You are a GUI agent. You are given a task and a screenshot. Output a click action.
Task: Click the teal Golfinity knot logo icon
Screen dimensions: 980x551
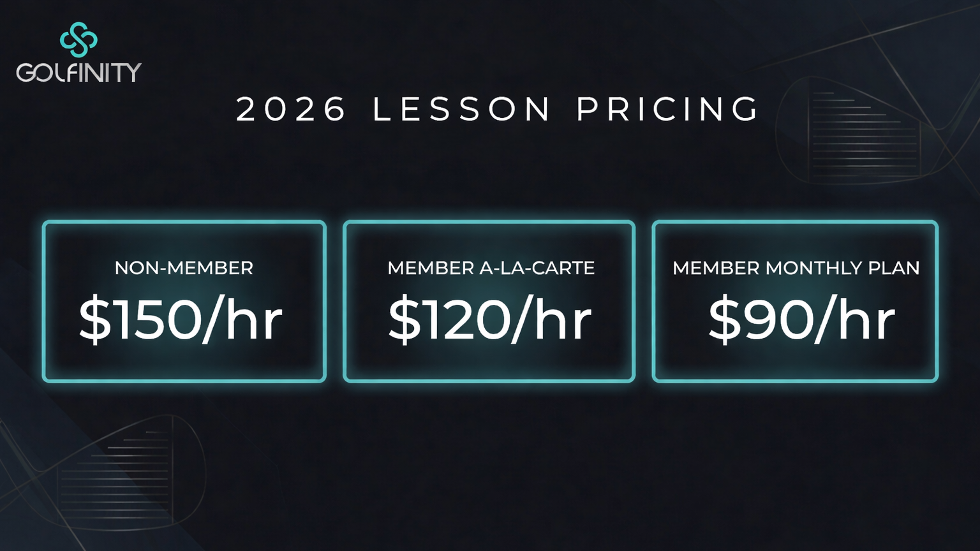tap(78, 40)
